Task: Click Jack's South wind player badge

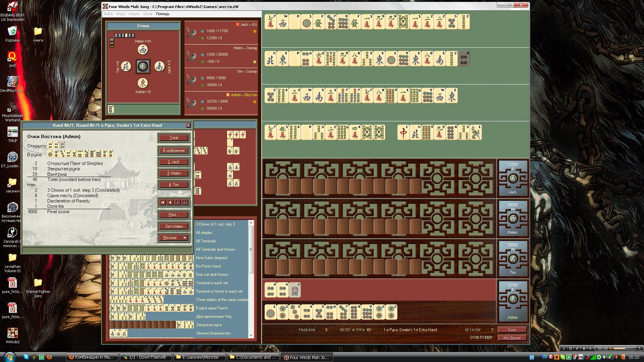Action: click(513, 178)
